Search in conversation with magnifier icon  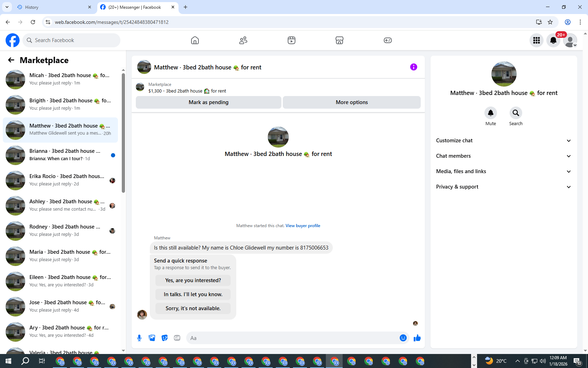[x=516, y=113]
